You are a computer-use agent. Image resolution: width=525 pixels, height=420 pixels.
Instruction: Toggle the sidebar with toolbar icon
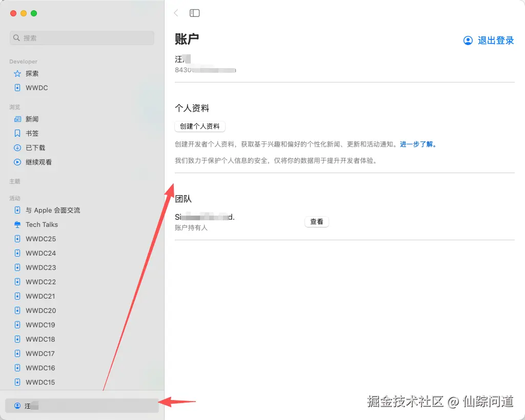194,13
